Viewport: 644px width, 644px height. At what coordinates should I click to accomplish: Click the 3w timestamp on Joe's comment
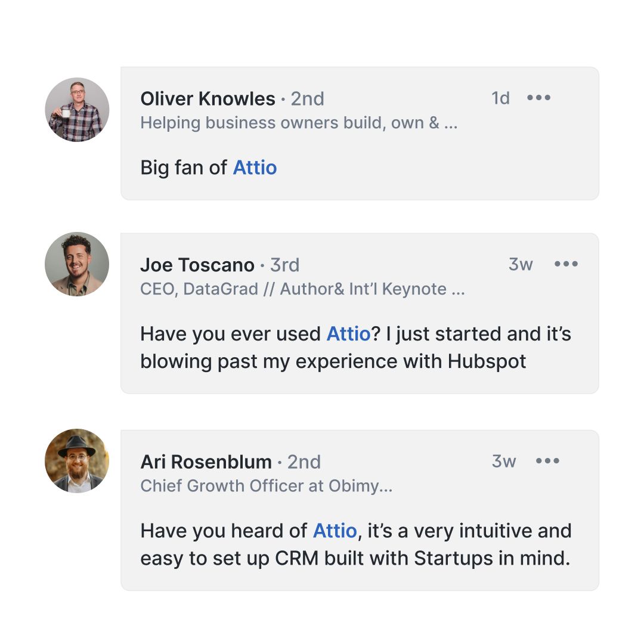point(521,264)
